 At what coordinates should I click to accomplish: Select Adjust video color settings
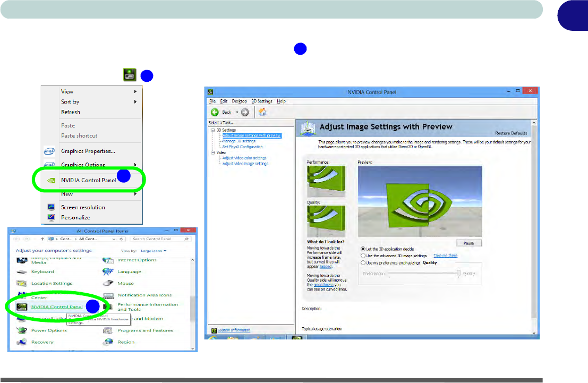pos(244,158)
